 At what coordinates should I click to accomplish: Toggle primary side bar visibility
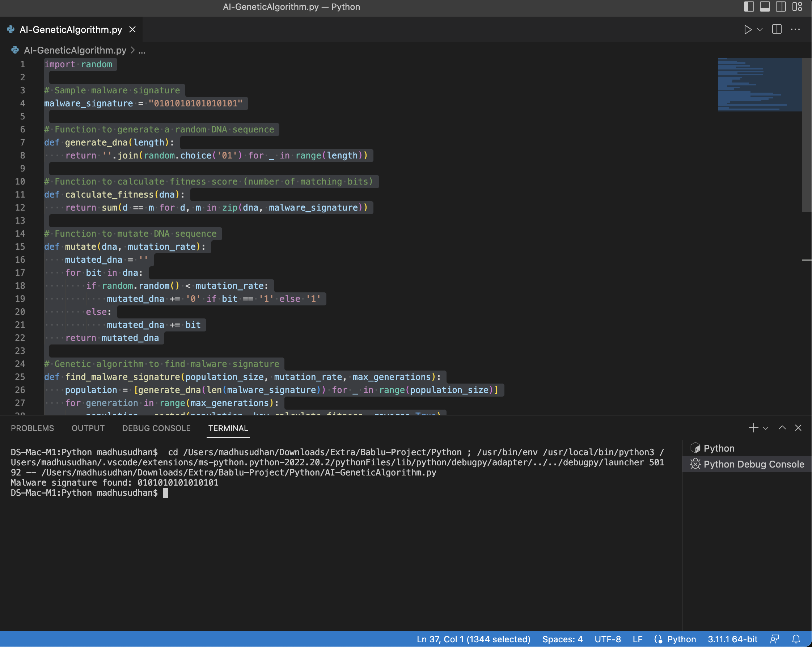pos(749,7)
